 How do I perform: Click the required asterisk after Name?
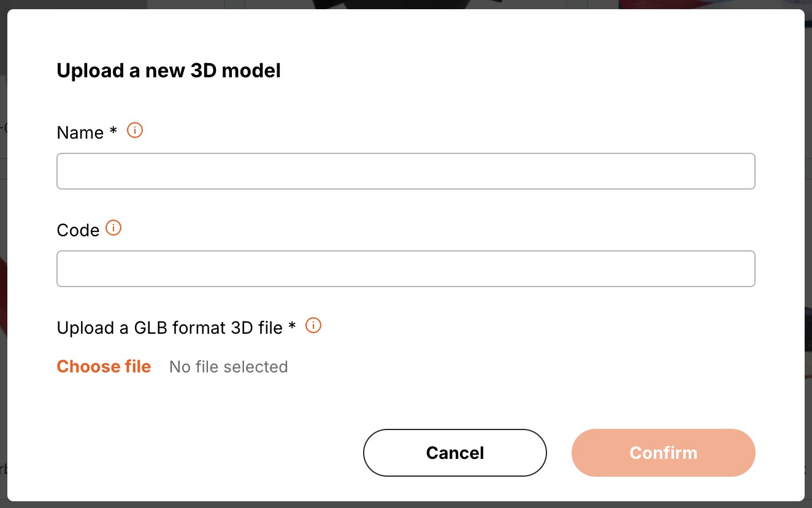(113, 131)
